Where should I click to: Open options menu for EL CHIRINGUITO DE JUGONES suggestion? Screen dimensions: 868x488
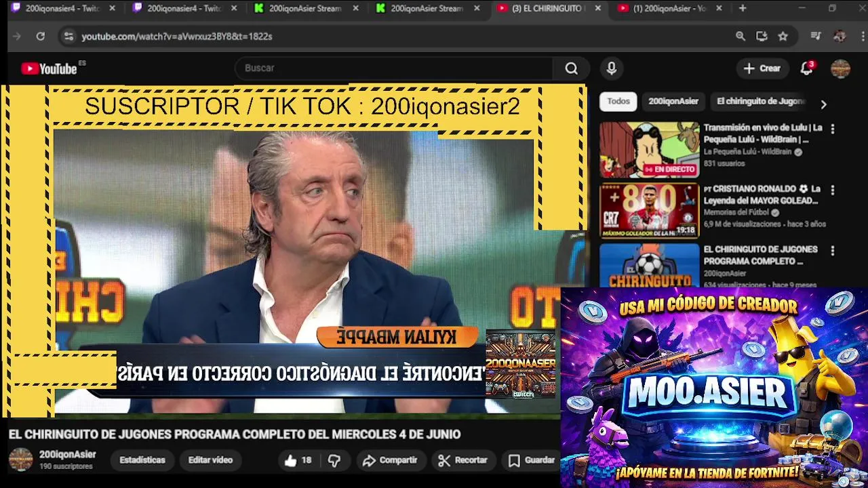pos(833,251)
